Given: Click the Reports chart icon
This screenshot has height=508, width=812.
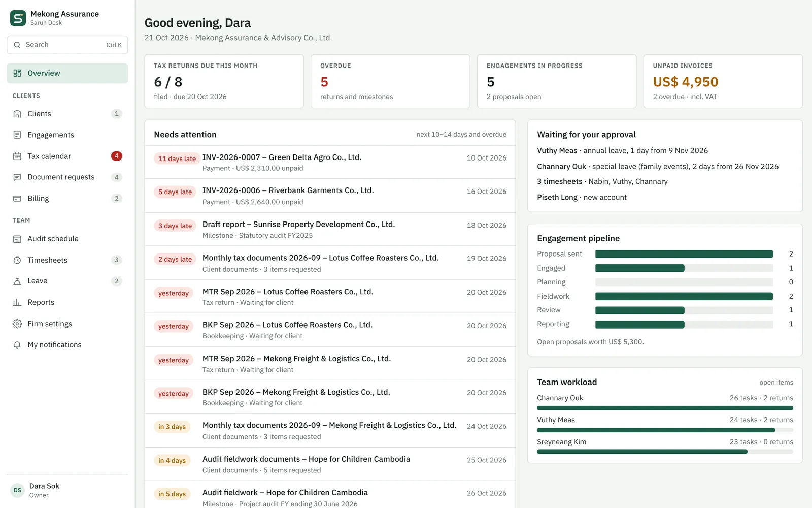Looking at the screenshot, I should [x=17, y=302].
